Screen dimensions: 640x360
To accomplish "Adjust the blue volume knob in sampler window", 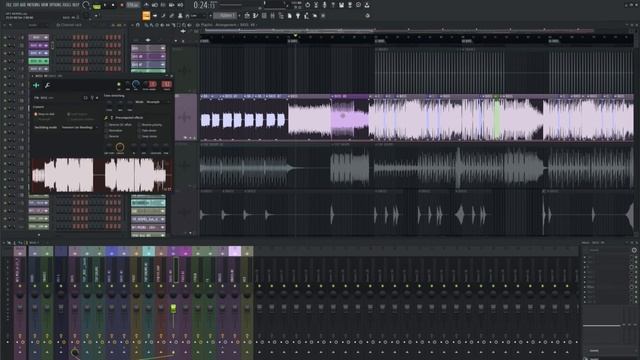I will [136, 84].
